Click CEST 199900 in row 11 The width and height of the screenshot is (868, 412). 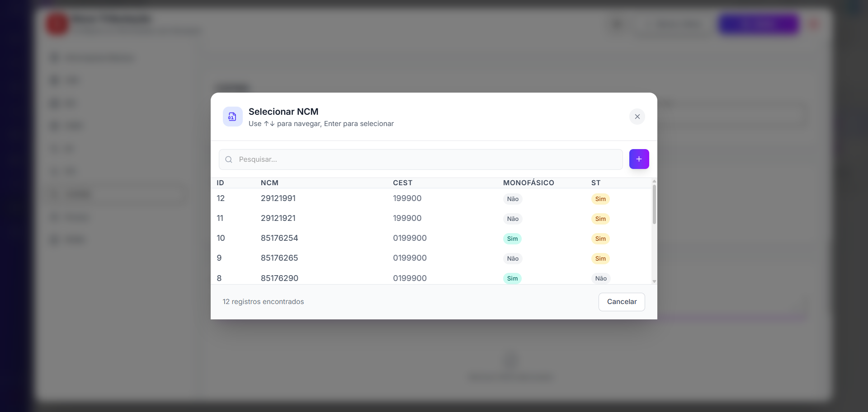pyautogui.click(x=407, y=218)
